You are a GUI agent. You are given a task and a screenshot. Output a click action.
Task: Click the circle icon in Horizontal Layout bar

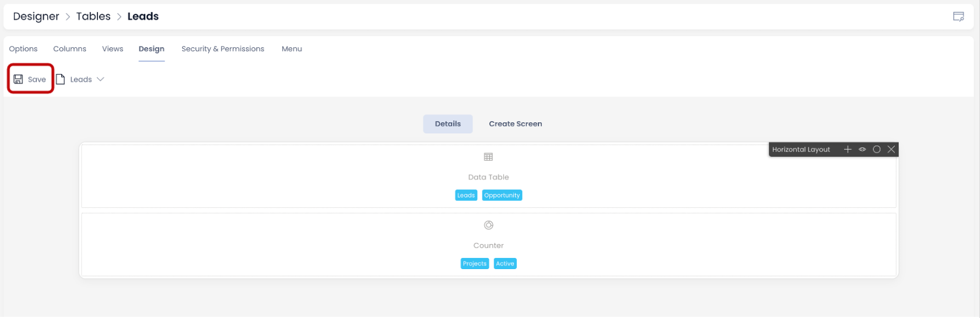click(877, 150)
